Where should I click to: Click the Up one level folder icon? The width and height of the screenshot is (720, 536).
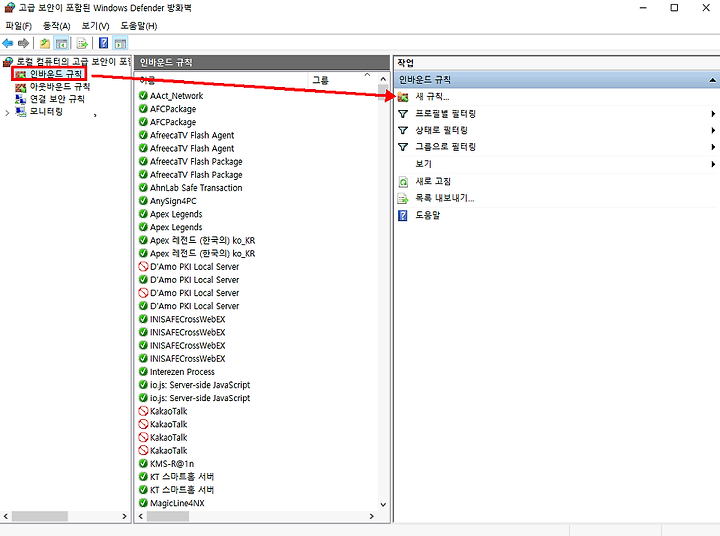pos(45,43)
